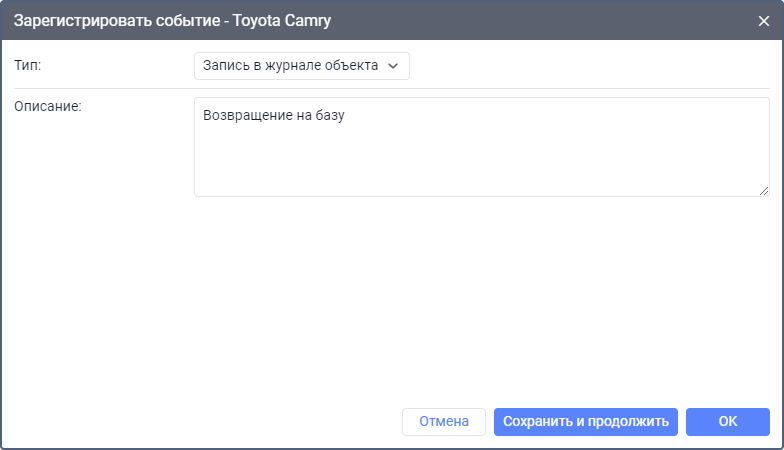Click the chevron arrow in type selector
Screen dimensions: 784x450
[393, 66]
